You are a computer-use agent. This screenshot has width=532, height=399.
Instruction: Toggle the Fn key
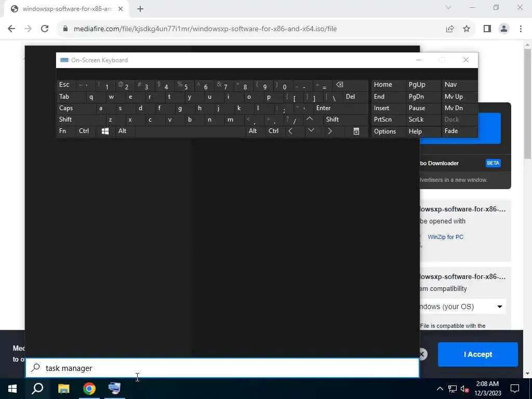pyautogui.click(x=66, y=131)
